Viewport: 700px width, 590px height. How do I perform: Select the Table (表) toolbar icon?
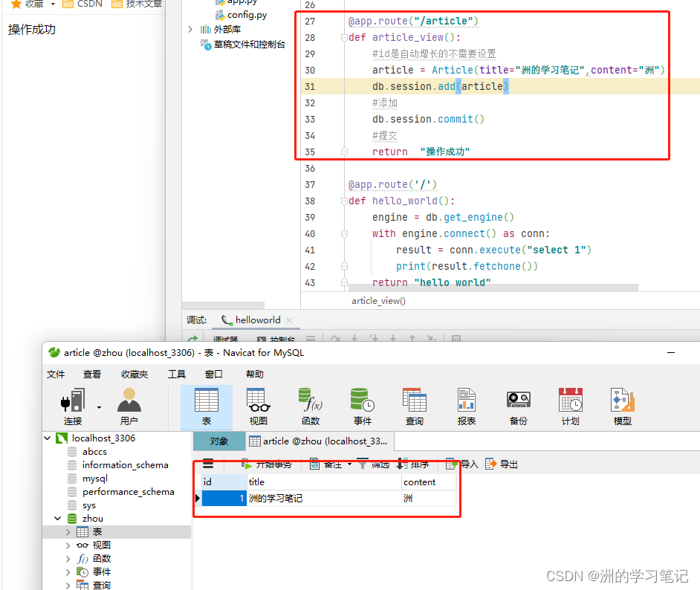[207, 406]
